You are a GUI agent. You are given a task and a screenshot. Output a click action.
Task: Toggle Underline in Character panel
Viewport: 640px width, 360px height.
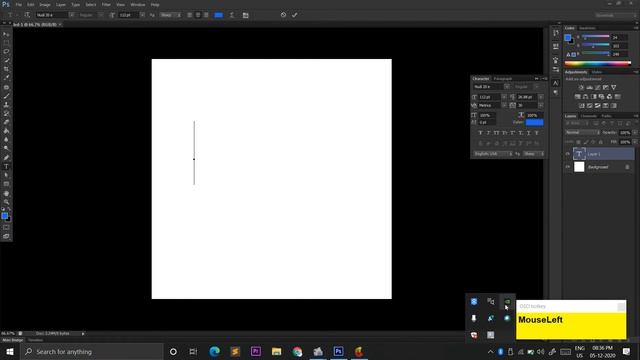529,133
